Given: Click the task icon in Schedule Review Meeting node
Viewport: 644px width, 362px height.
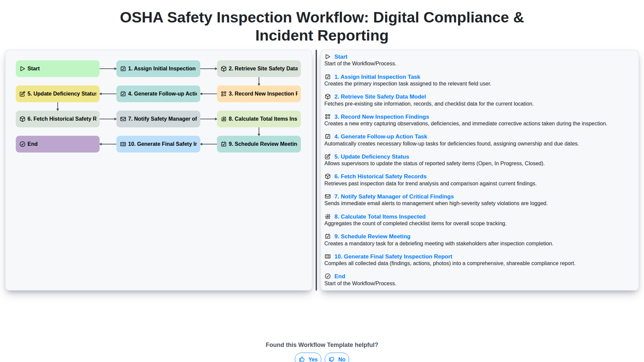Looking at the screenshot, I should [224, 144].
